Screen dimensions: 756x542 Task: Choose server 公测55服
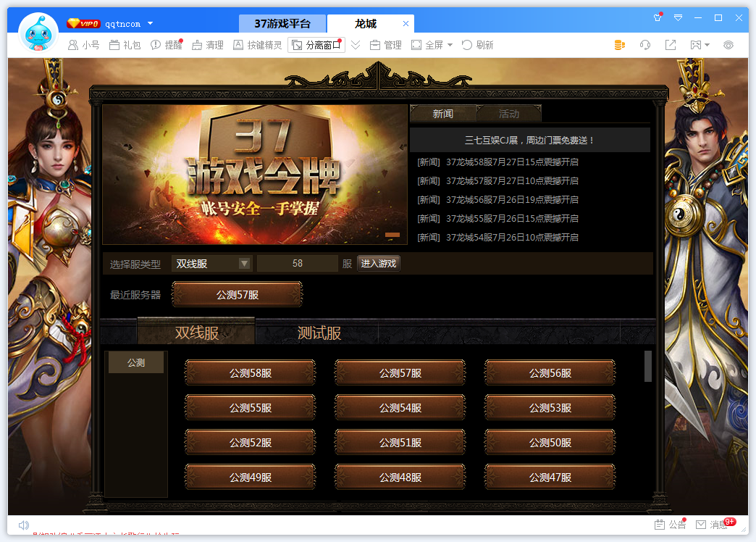251,407
